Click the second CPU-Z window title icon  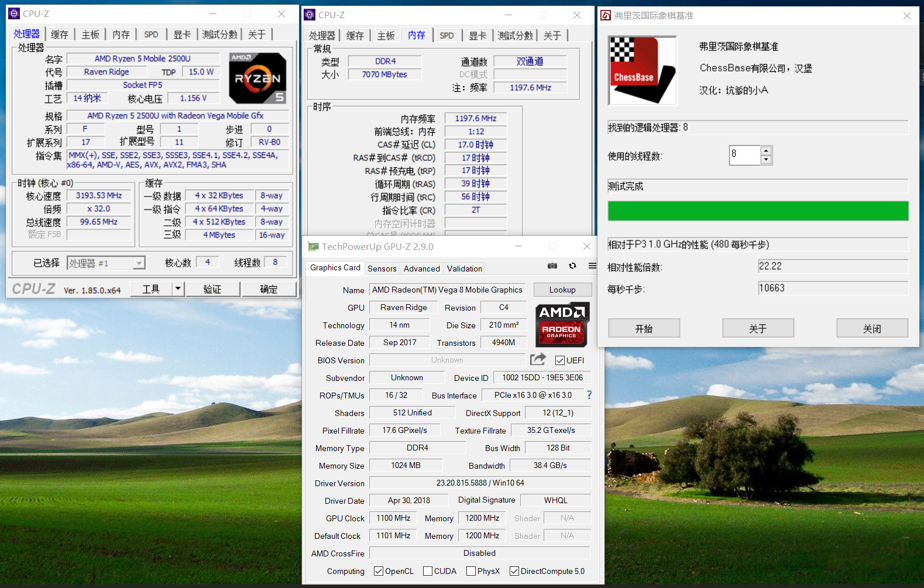pos(310,15)
